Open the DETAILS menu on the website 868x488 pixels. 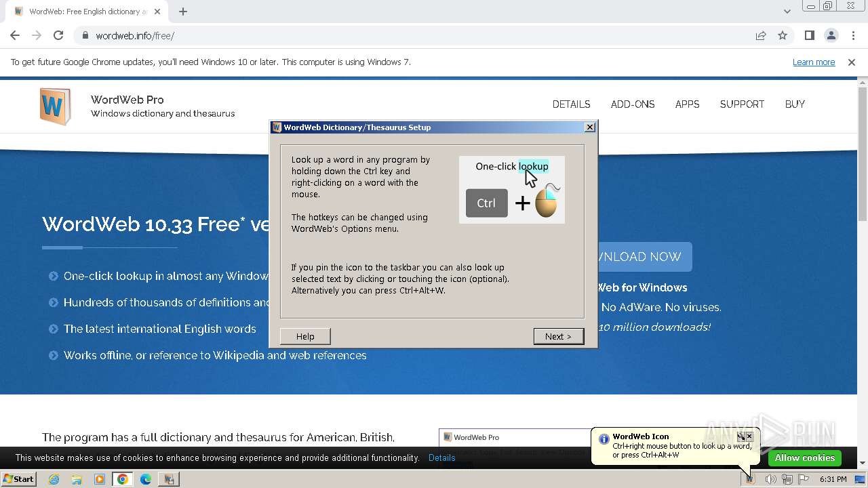coord(571,104)
